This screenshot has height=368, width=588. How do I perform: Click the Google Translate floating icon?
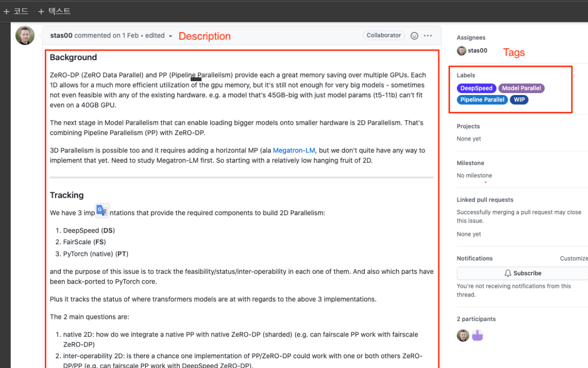[103, 210]
